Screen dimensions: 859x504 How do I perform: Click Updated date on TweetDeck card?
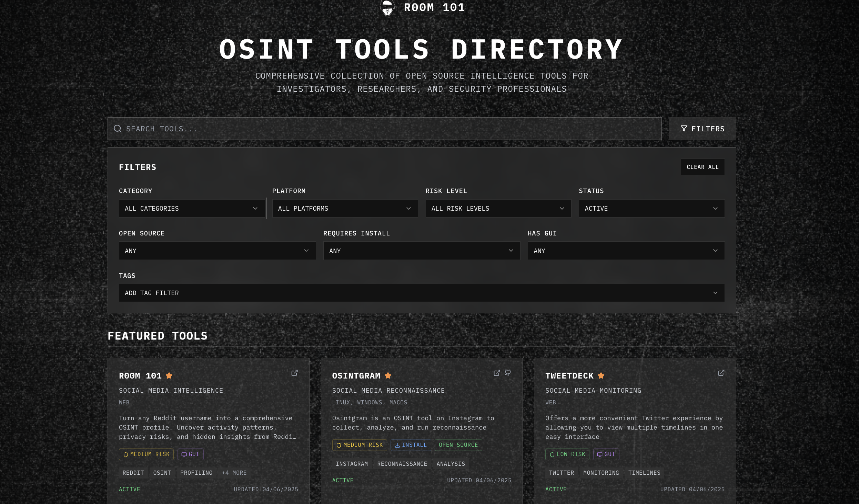point(692,490)
